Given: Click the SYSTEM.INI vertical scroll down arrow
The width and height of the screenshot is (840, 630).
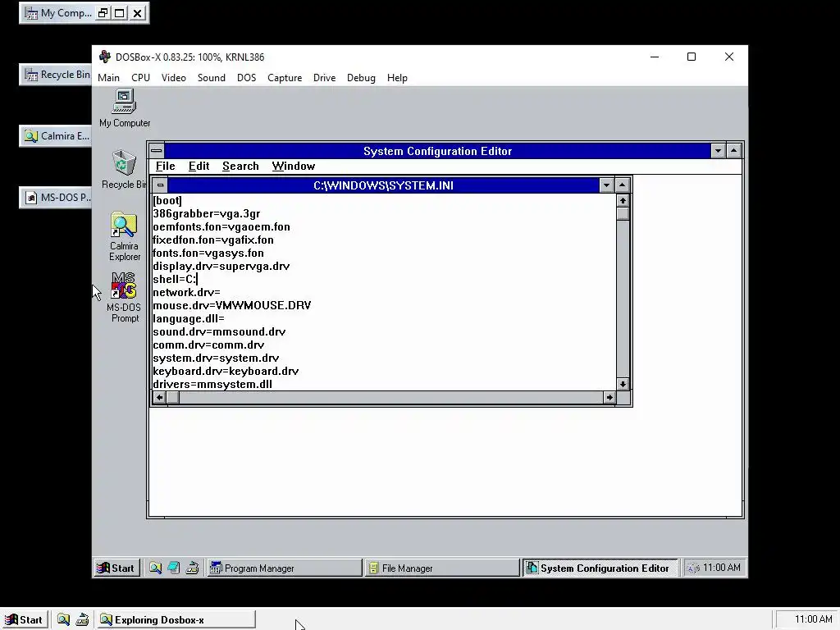Looking at the screenshot, I should [x=623, y=384].
